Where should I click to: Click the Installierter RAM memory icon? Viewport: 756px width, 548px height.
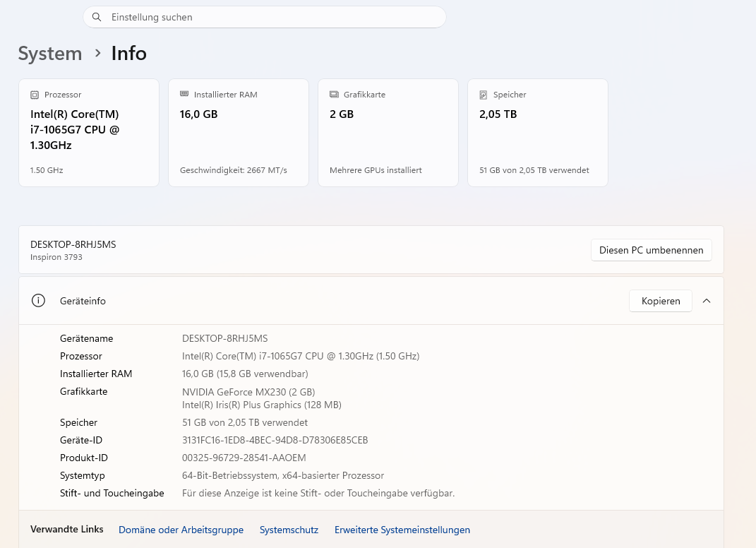pyautogui.click(x=184, y=94)
